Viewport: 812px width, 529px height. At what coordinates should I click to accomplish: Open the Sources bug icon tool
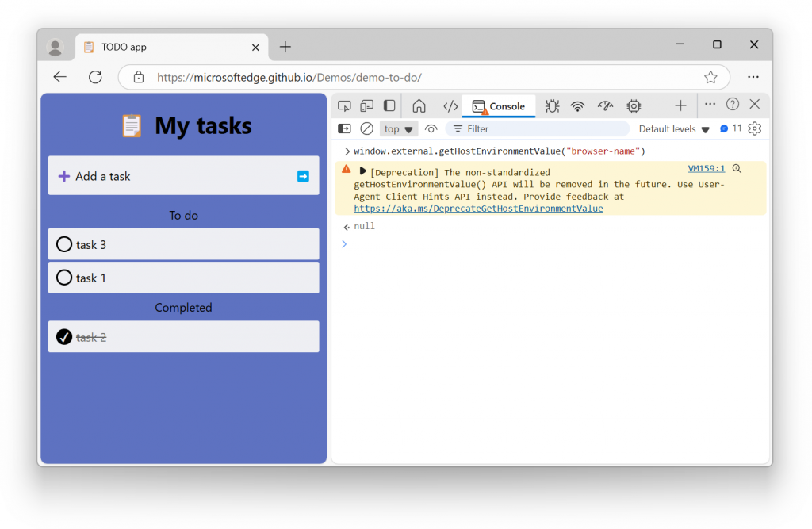click(x=553, y=105)
